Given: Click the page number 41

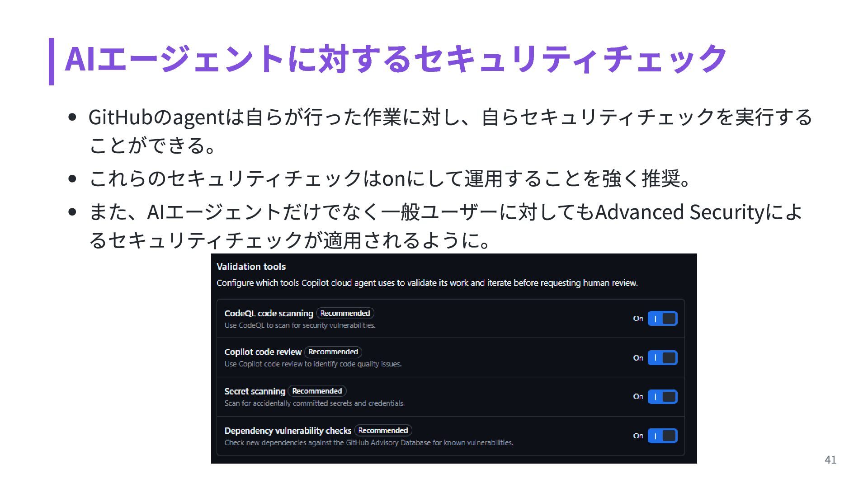Looking at the screenshot, I should (830, 460).
